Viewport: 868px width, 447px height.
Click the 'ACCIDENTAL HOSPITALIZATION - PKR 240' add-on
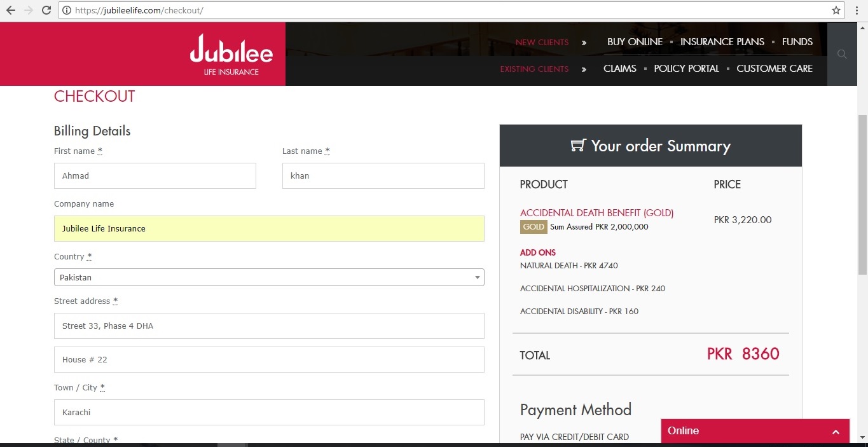pyautogui.click(x=593, y=289)
